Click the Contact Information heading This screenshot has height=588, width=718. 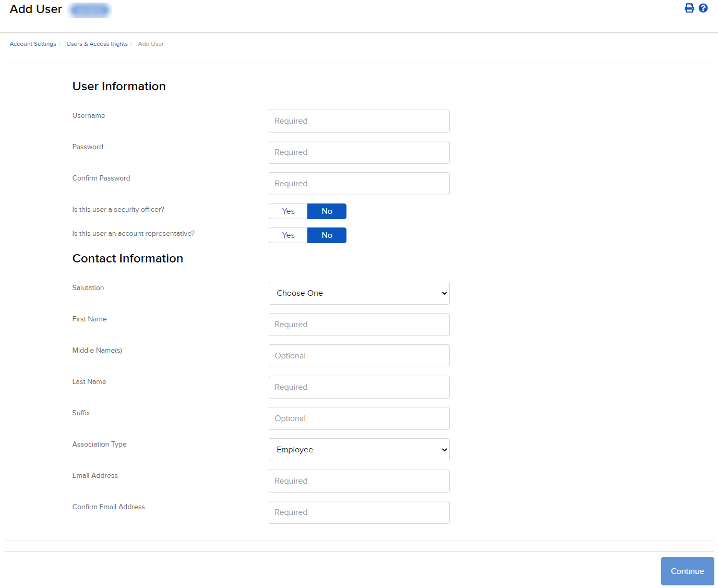point(128,259)
